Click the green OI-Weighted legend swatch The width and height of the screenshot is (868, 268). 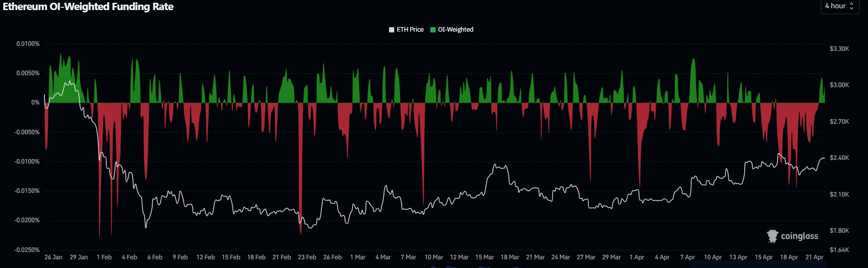433,30
